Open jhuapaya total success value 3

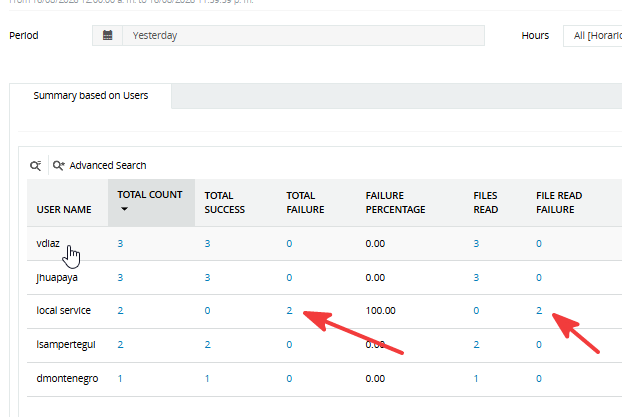click(207, 277)
